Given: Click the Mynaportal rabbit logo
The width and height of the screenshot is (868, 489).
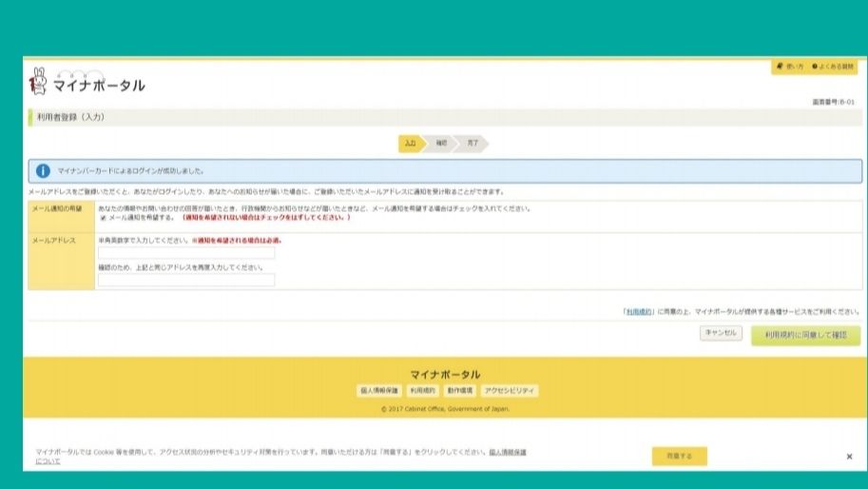Looking at the screenshot, I should pyautogui.click(x=39, y=82).
